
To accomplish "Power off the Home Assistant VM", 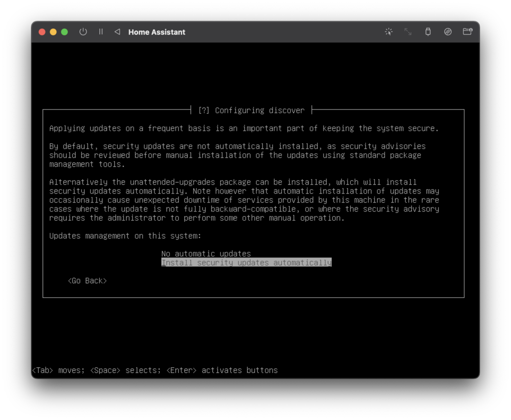I will click(x=83, y=32).
